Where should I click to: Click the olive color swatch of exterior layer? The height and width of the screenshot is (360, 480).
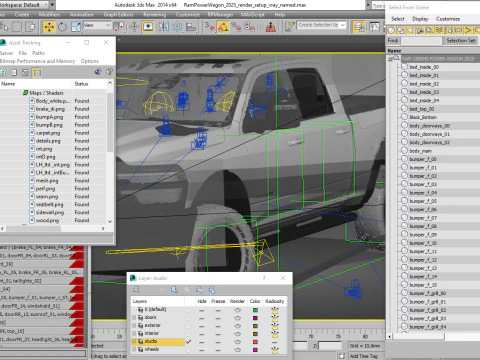[255, 326]
